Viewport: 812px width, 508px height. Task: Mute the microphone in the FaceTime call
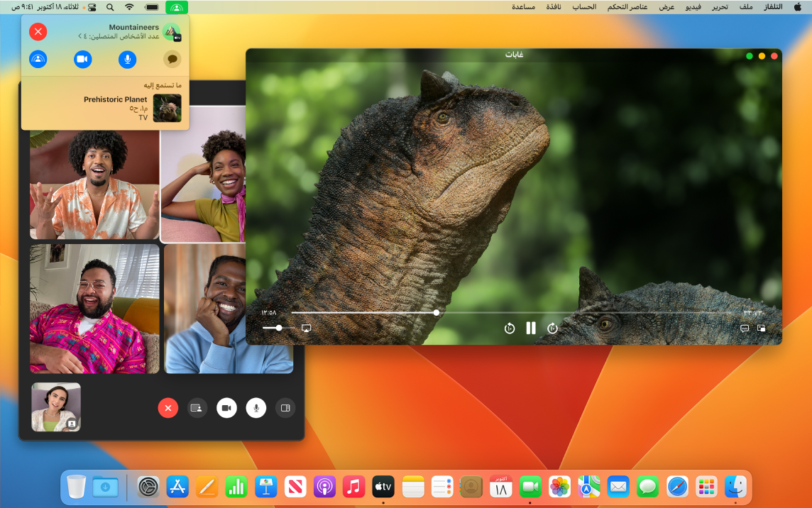[x=256, y=408]
